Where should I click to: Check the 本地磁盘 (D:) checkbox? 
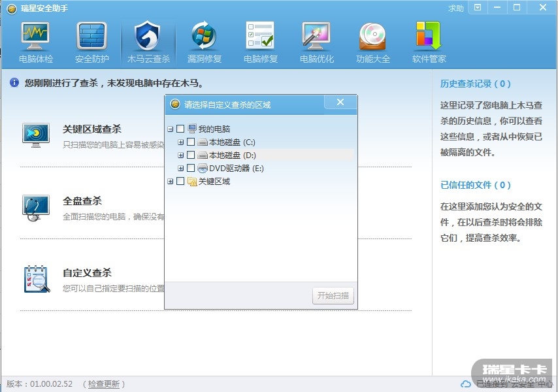pos(191,155)
